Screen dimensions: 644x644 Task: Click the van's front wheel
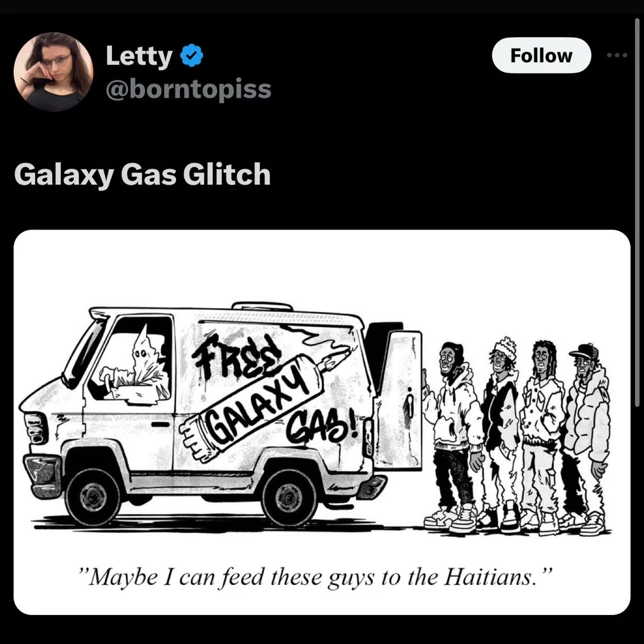pyautogui.click(x=93, y=496)
